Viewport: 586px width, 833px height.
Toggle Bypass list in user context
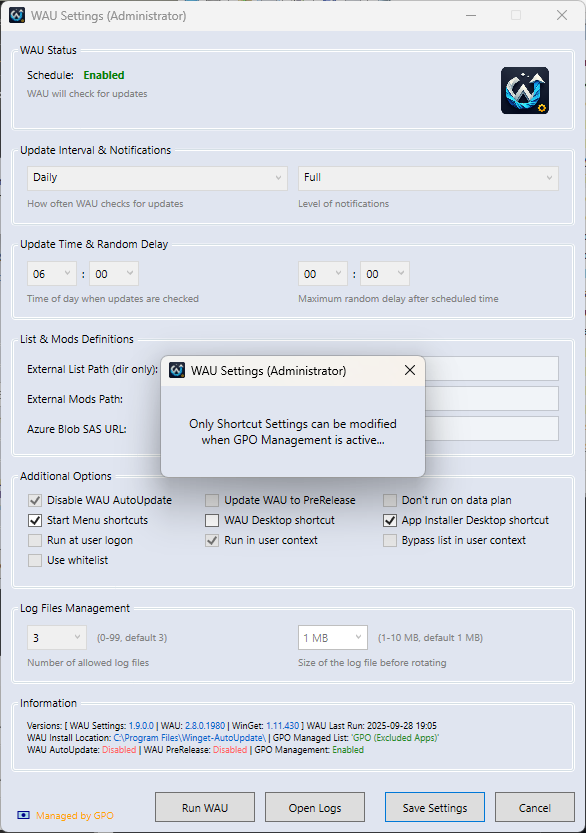click(390, 541)
